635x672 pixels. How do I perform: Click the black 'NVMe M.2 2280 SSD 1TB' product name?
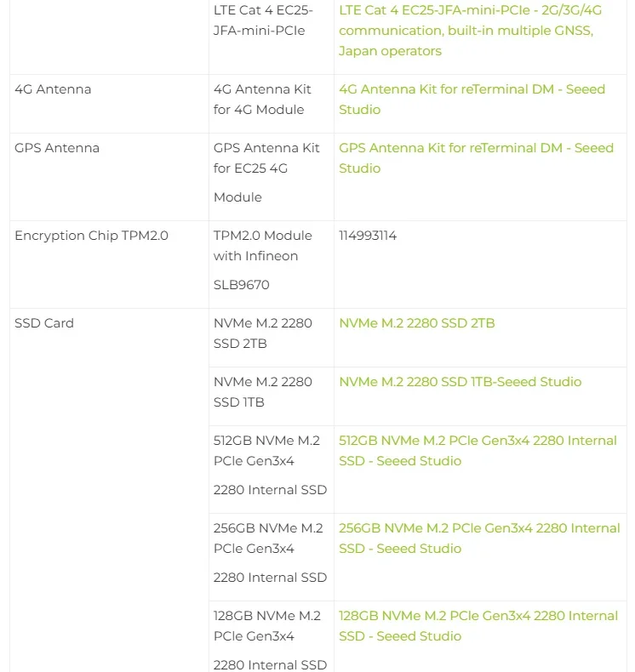[262, 392]
